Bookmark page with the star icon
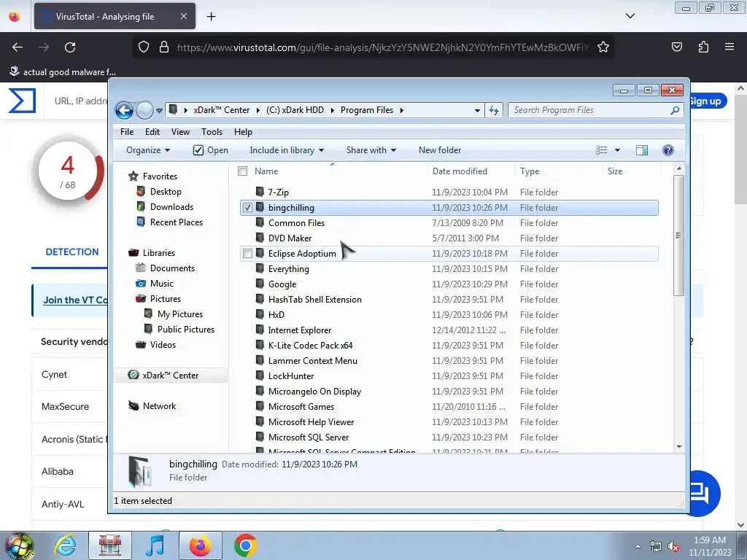 [603, 47]
